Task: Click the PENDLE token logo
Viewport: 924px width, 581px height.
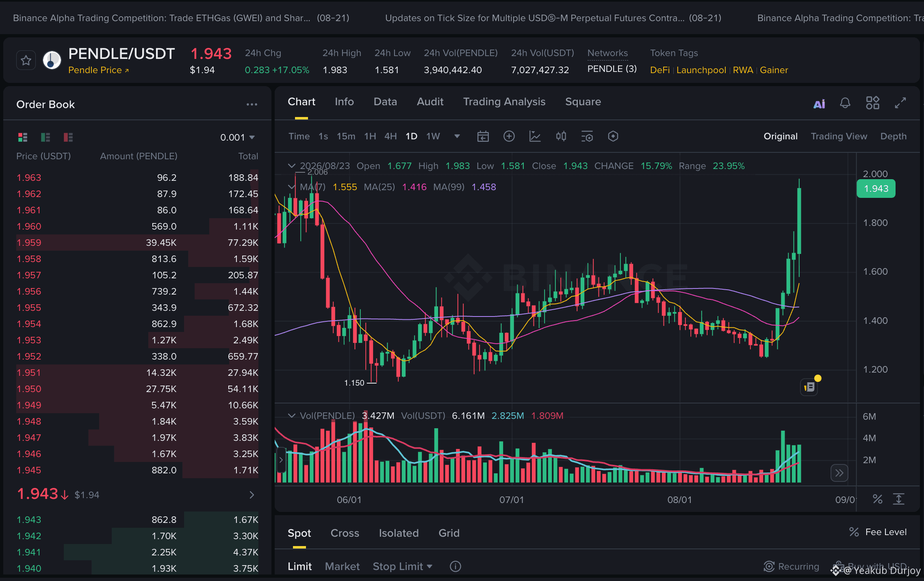Action: 52,61
